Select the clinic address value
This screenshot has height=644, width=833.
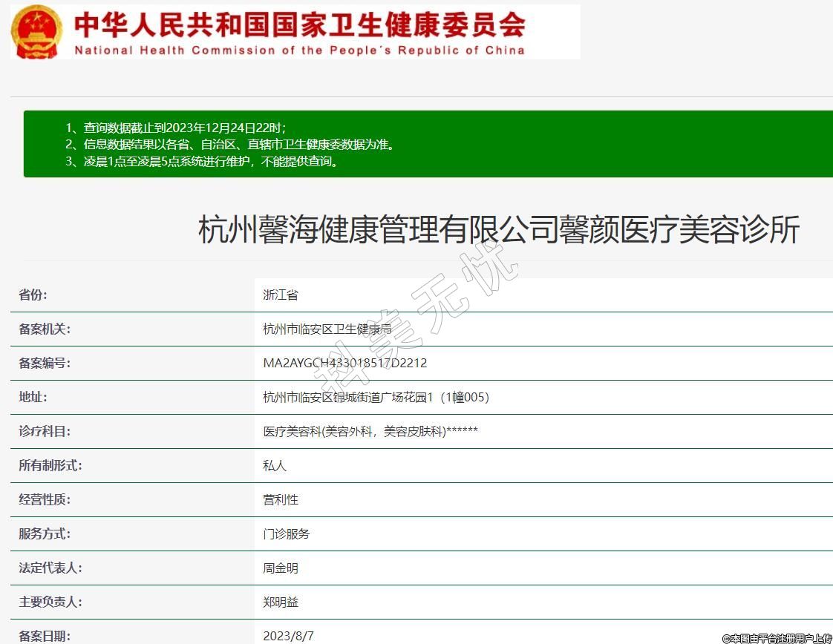376,397
